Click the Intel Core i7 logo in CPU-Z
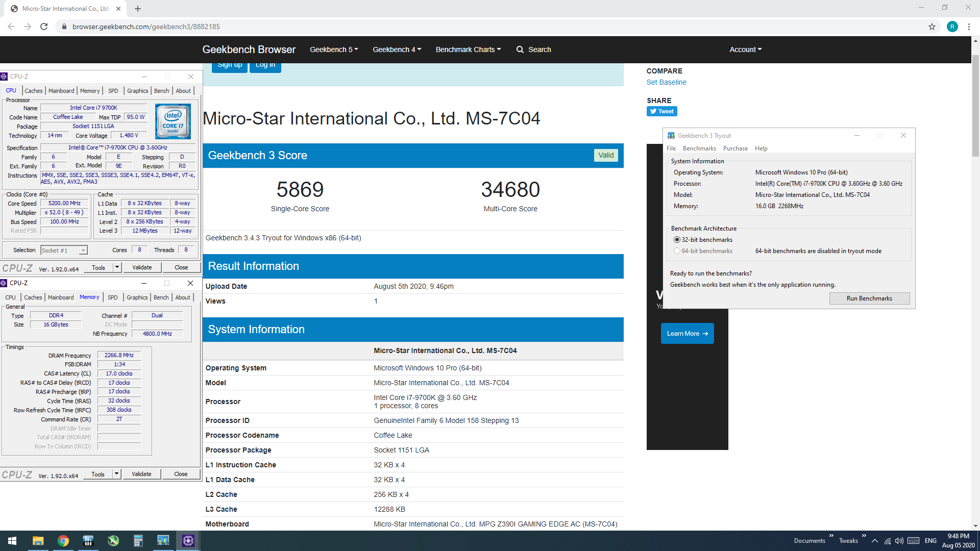The width and height of the screenshot is (980, 551). pyautogui.click(x=173, y=121)
